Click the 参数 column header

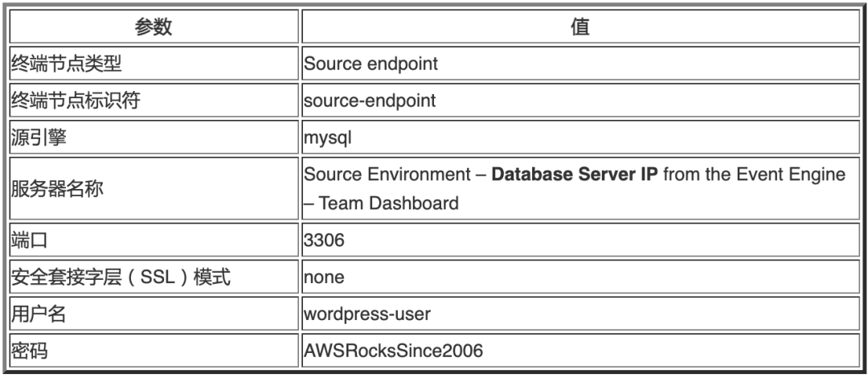pos(153,27)
